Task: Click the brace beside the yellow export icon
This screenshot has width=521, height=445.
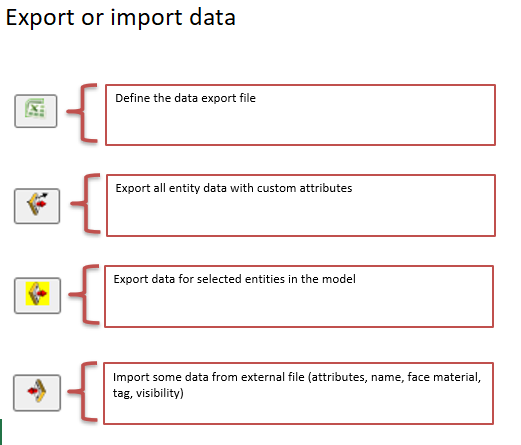Action: click(x=84, y=294)
